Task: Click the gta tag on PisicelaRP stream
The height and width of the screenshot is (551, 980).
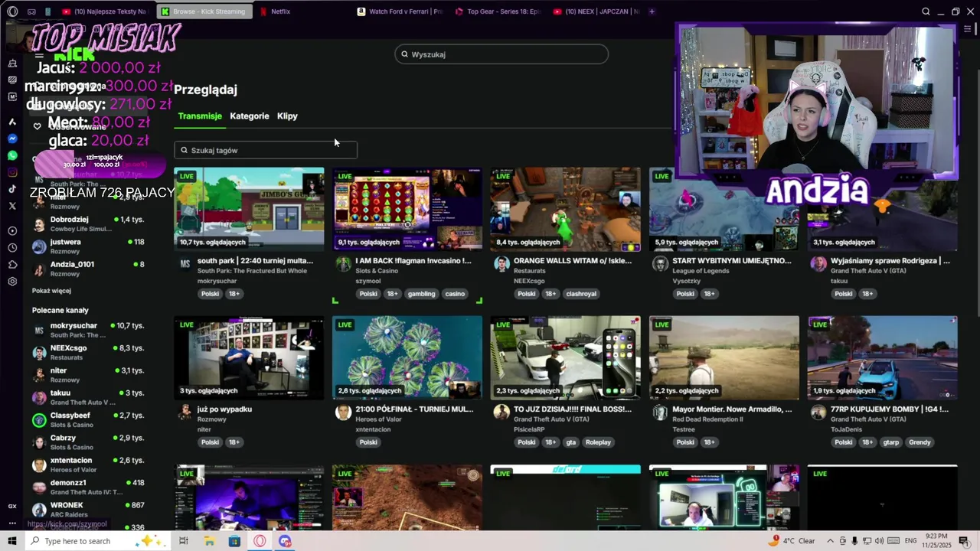Action: coord(571,442)
